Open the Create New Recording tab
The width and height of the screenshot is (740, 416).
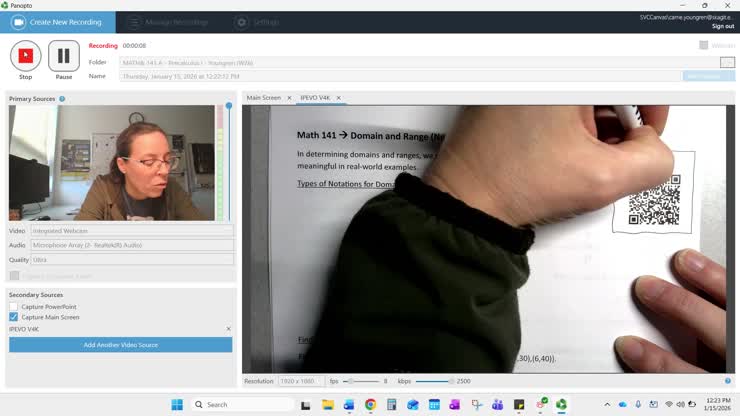coord(58,22)
